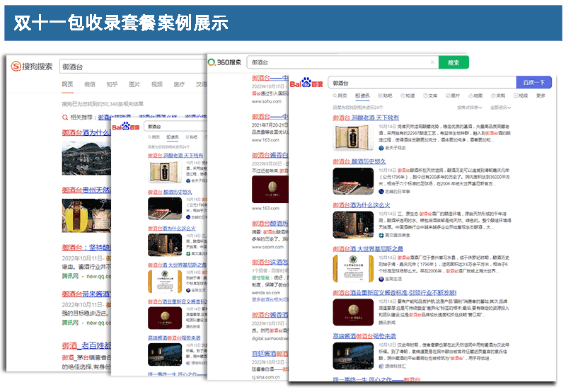566x392 pixels.
Task: Open 全部资讯 filter dropdown in front Baidu
Action: [x=500, y=108]
